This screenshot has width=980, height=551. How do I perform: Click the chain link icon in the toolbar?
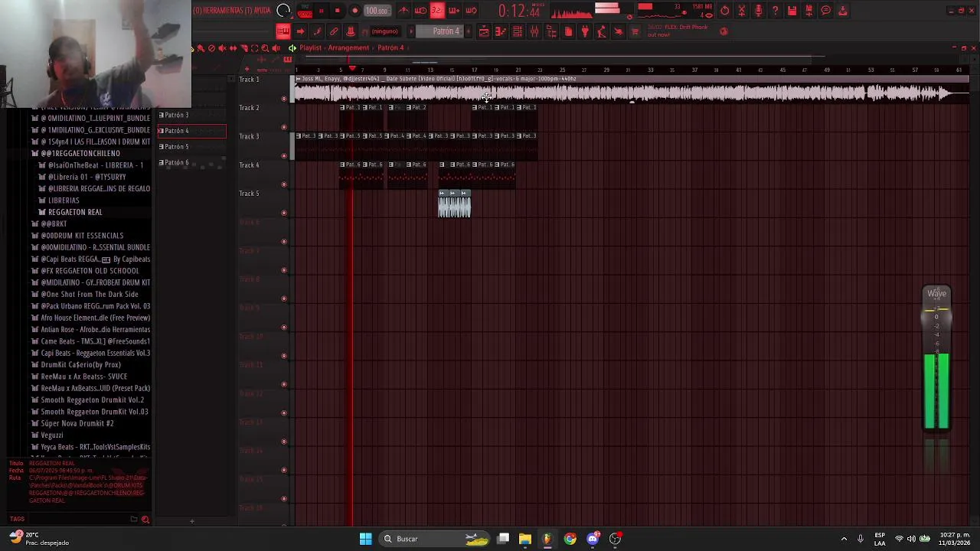(x=333, y=31)
